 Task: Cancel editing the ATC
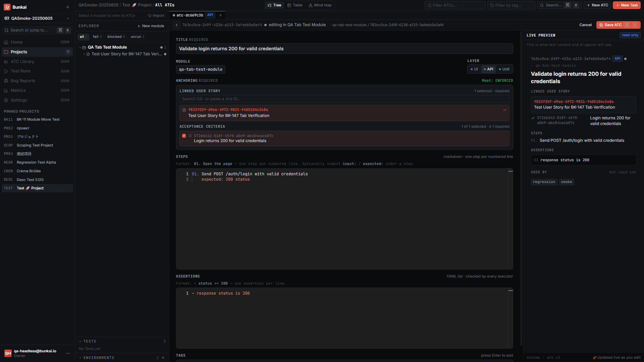[x=585, y=25]
